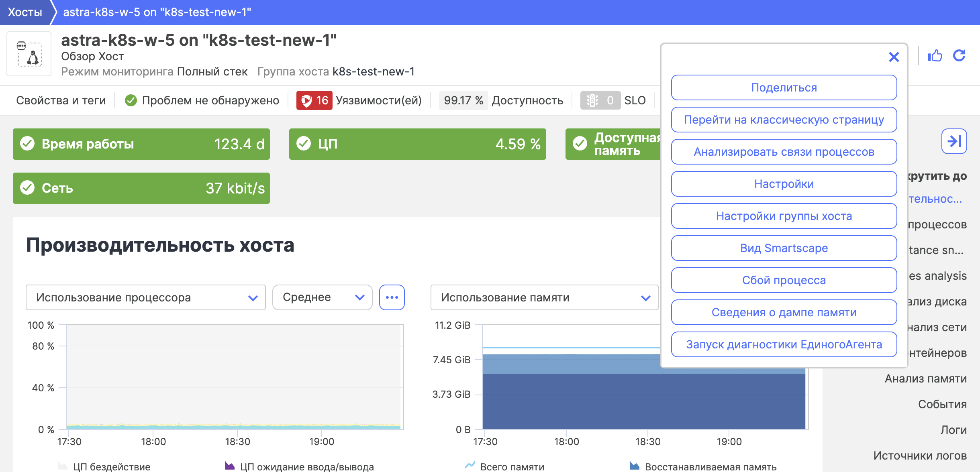Image resolution: width=980 pixels, height=472 pixels.
Task: Toggle Всего памяти legend series
Action: (x=512, y=466)
